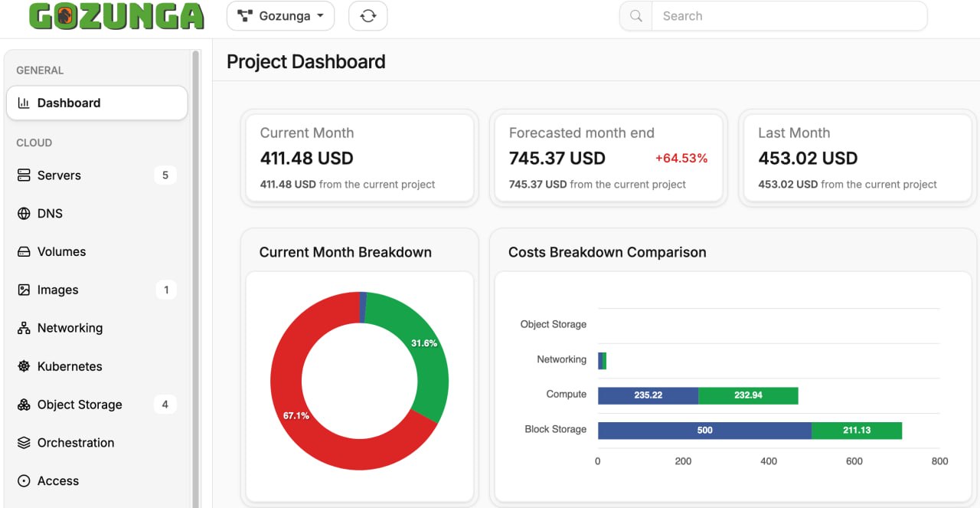Click the Costs Breakdown Comparison title

pyautogui.click(x=607, y=253)
